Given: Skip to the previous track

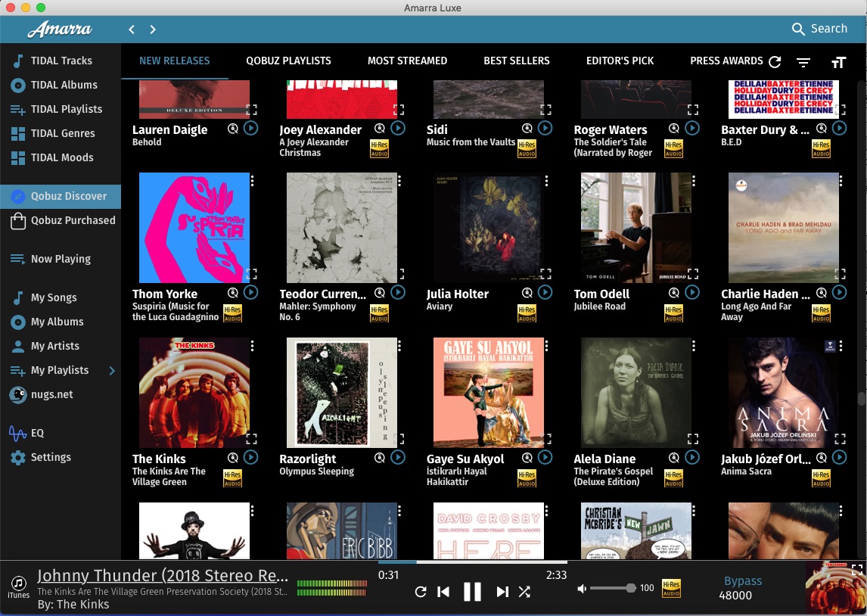Looking at the screenshot, I should click(443, 592).
